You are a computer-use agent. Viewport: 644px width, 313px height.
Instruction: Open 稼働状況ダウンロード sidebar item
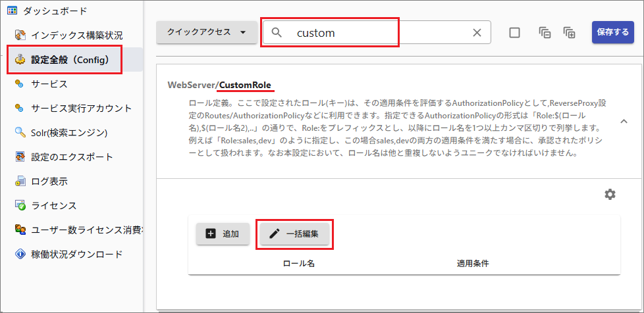pos(76,254)
